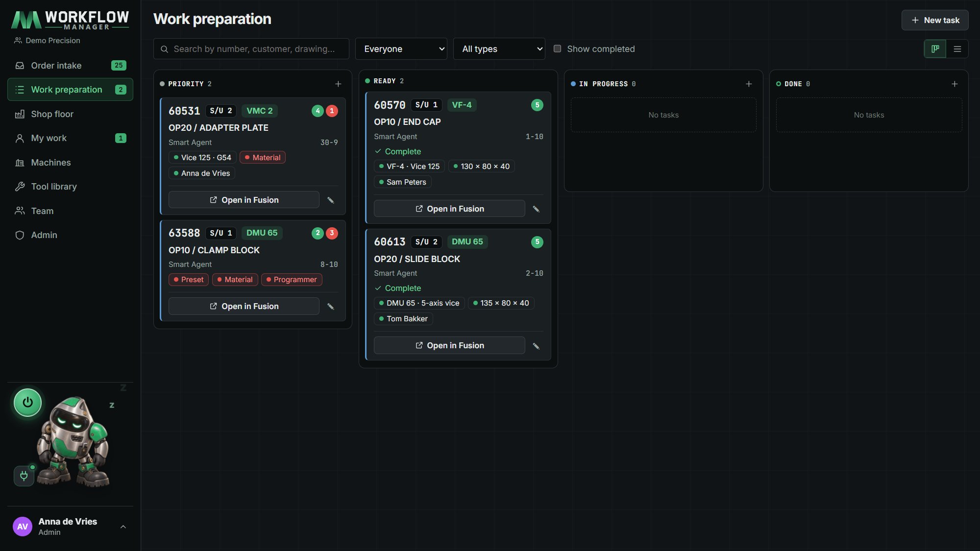This screenshot has height=551, width=980.
Task: Open task 60531 in Fusion
Action: click(x=244, y=200)
